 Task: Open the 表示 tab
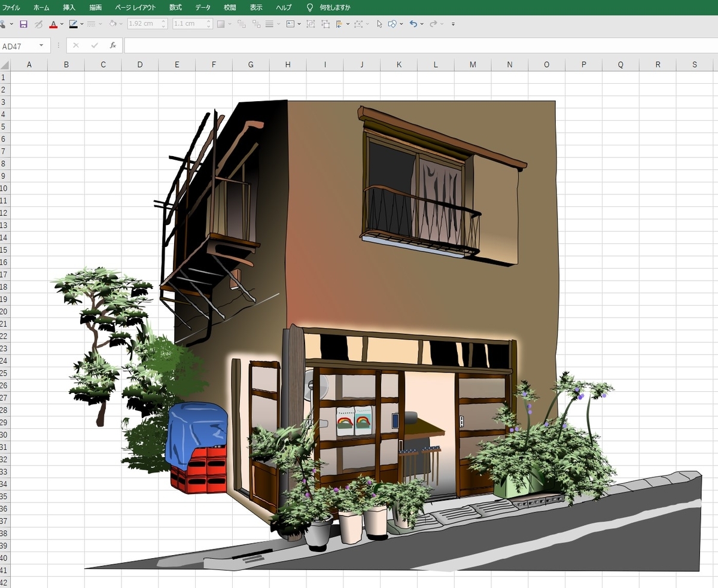coord(256,8)
